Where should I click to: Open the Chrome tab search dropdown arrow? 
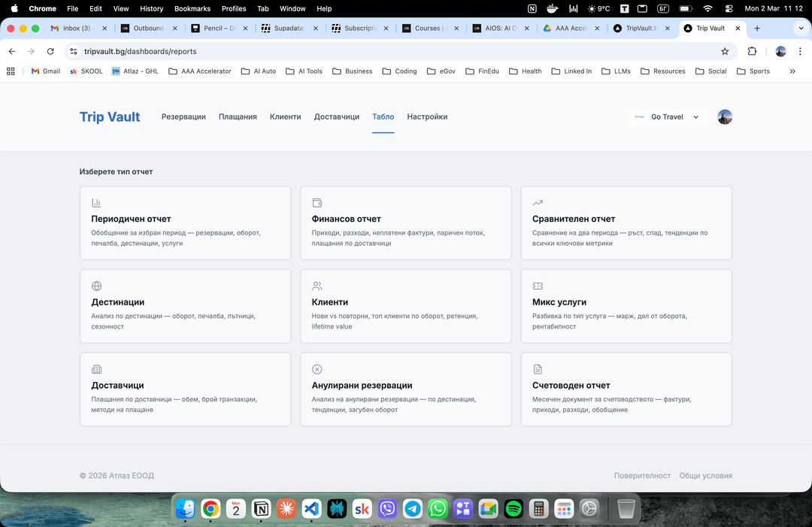coord(801,29)
